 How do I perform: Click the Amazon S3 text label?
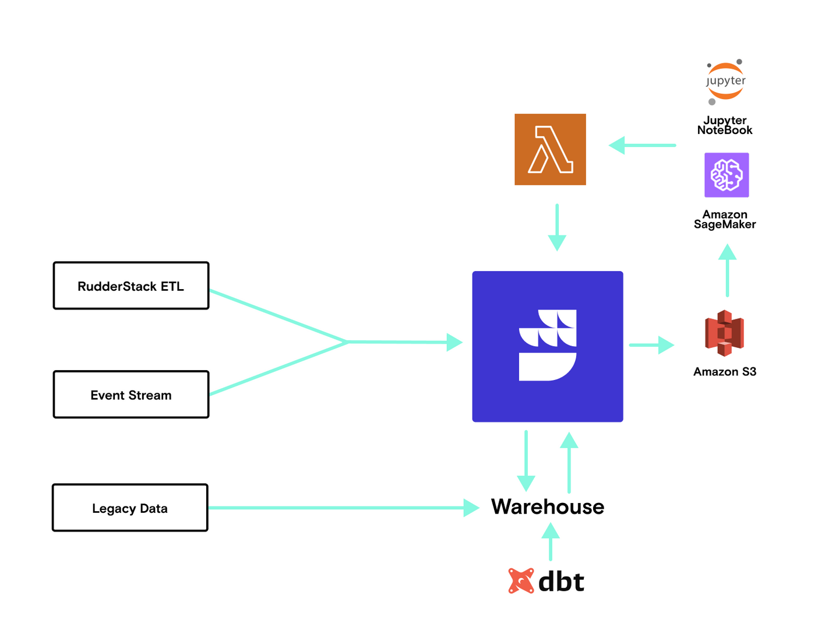coord(724,372)
